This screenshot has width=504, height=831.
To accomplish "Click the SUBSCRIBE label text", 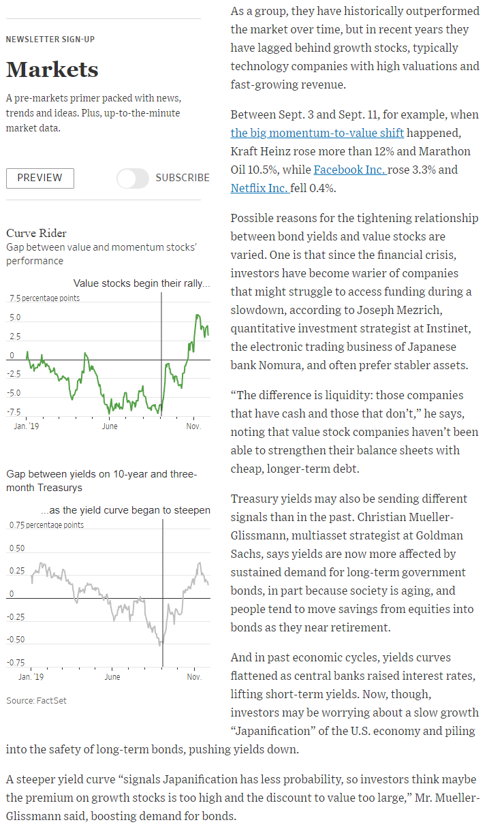I will coord(183,178).
